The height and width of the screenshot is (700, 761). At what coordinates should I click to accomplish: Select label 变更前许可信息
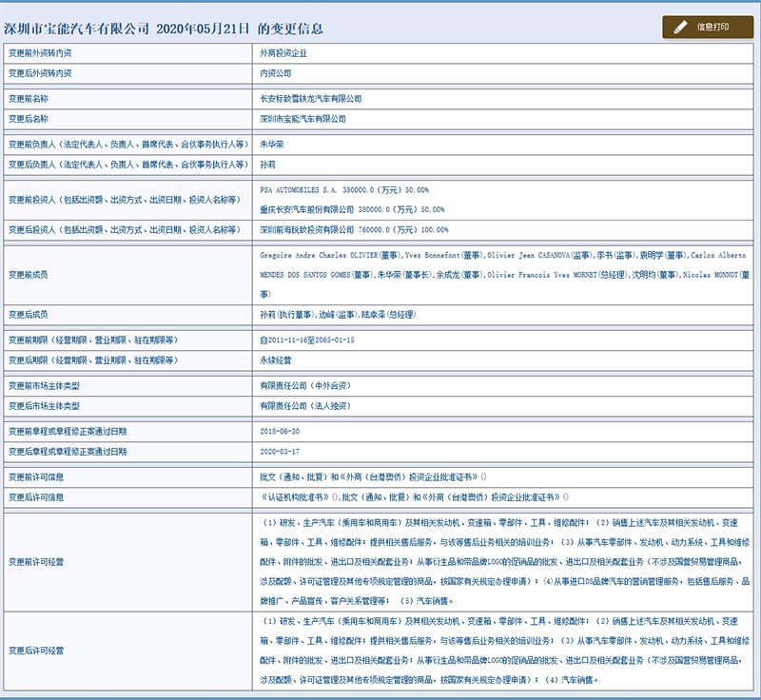36,477
